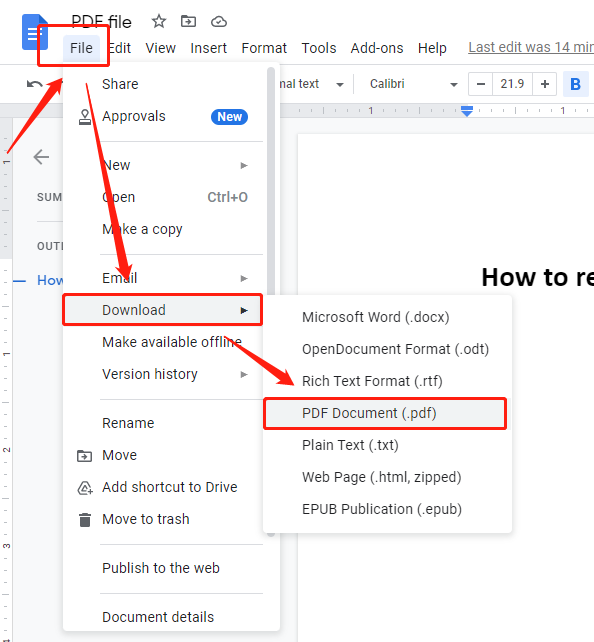This screenshot has height=642, width=594.
Task: Select Move to trash
Action: pyautogui.click(x=163, y=520)
